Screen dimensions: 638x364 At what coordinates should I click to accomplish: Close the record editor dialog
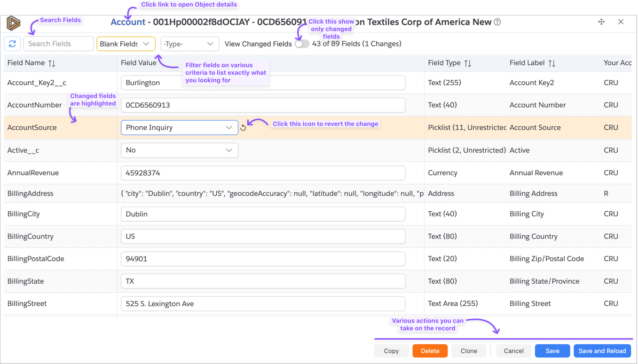pos(621,22)
